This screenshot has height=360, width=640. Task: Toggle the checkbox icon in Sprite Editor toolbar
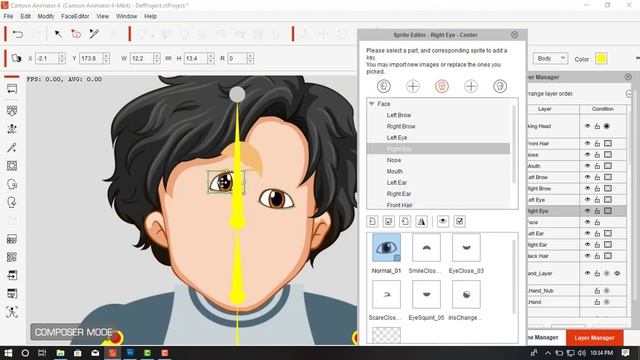[460, 222]
